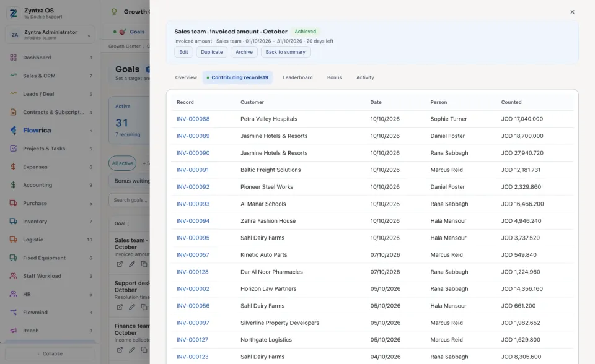Close the goal detail panel
This screenshot has height=364, width=595.
pyautogui.click(x=572, y=12)
